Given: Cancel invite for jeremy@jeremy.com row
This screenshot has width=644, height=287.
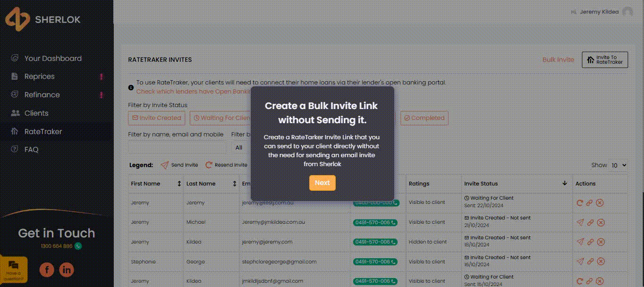Looking at the screenshot, I should coord(600,242).
